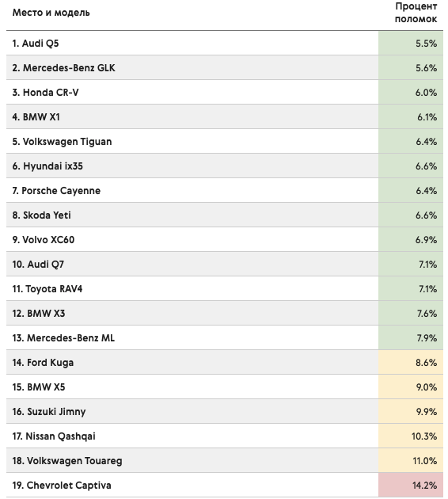Select the Mercedes-Benz GLK row

pyautogui.click(x=225, y=68)
